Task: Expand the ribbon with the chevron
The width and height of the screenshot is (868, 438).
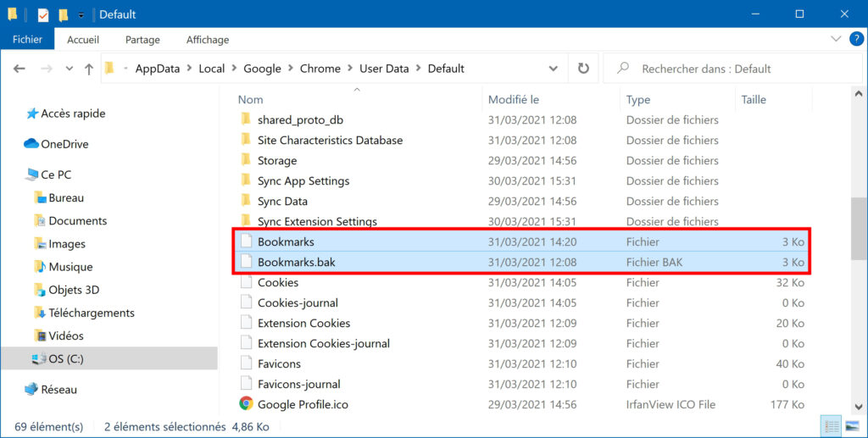Action: 836,39
